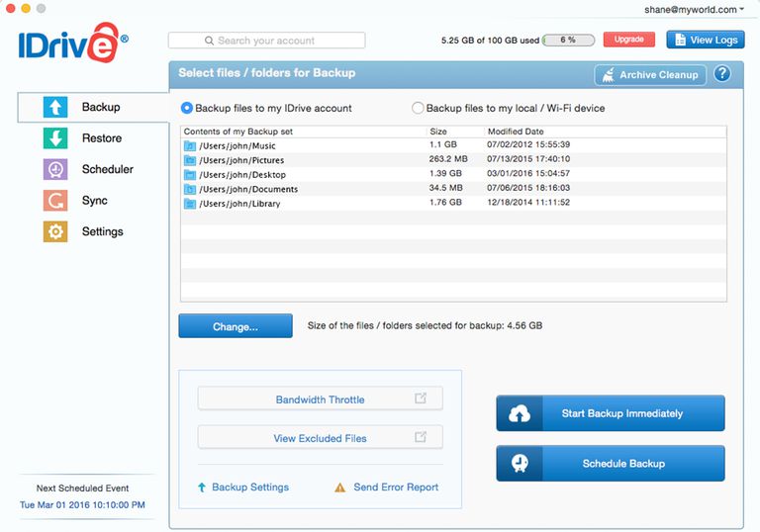Click the next scheduled event date link

point(82,505)
